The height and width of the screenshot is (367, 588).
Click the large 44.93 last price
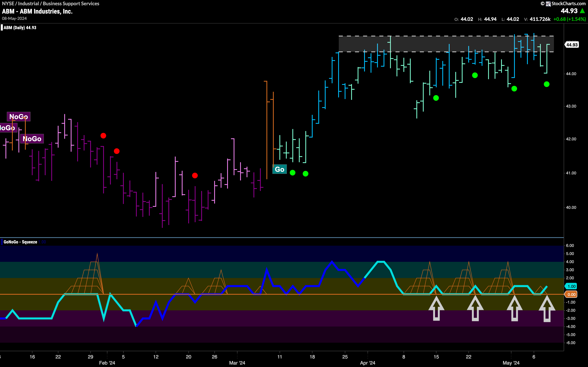click(569, 11)
